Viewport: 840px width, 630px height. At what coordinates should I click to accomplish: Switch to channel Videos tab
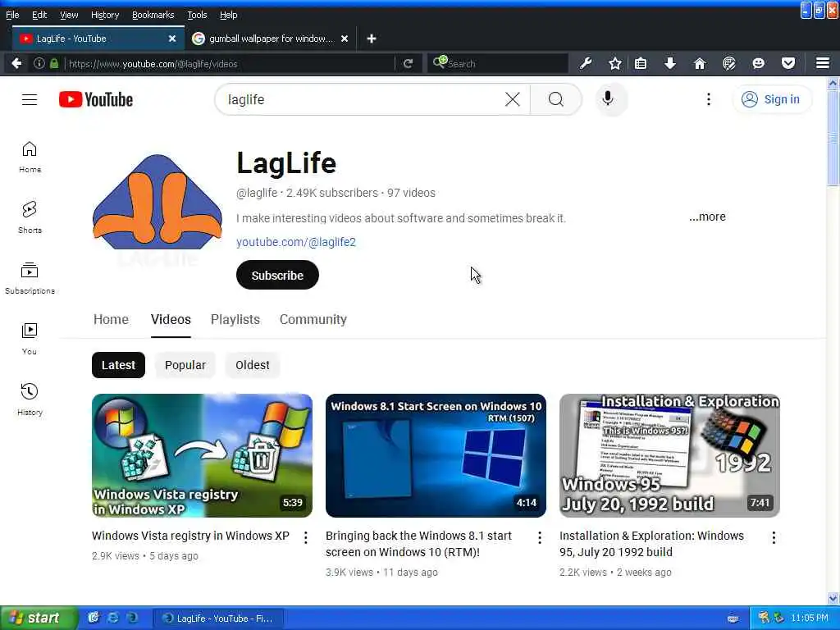coord(171,319)
